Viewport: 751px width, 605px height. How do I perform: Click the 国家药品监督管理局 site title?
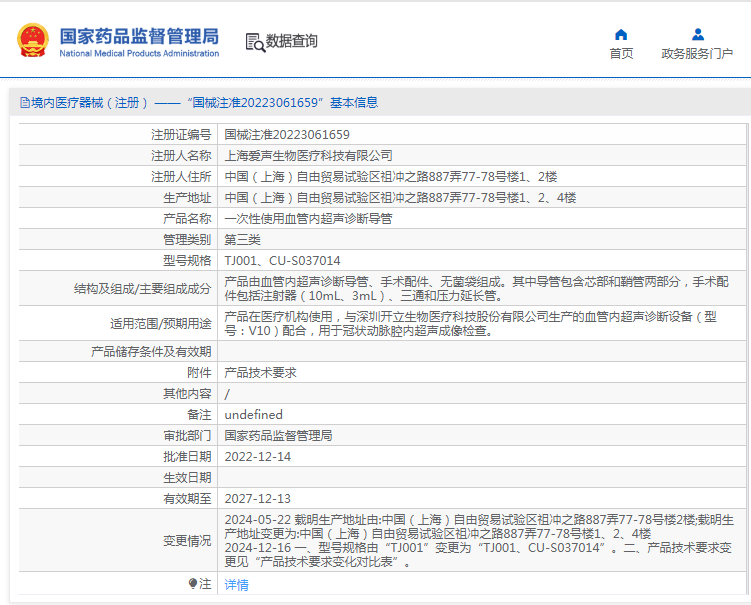[x=139, y=36]
